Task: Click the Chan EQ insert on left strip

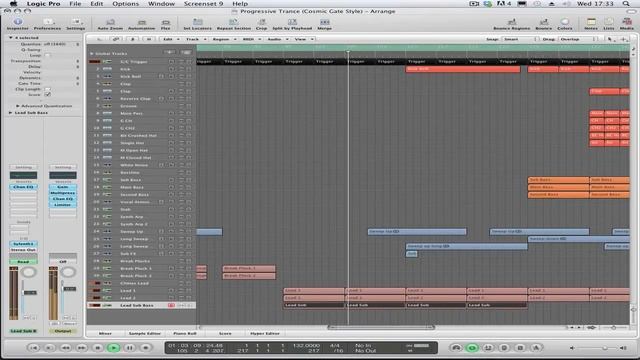Action: pos(23,187)
